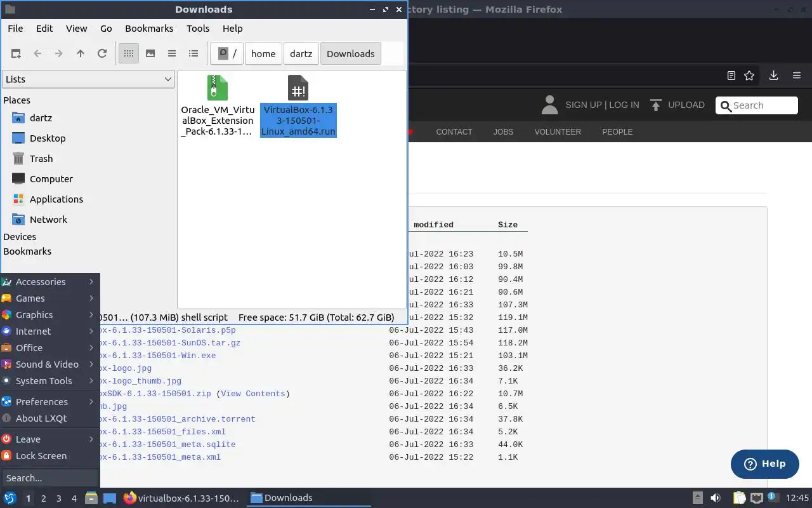Open the volume control tray icon
812x508 pixels.
point(716,498)
